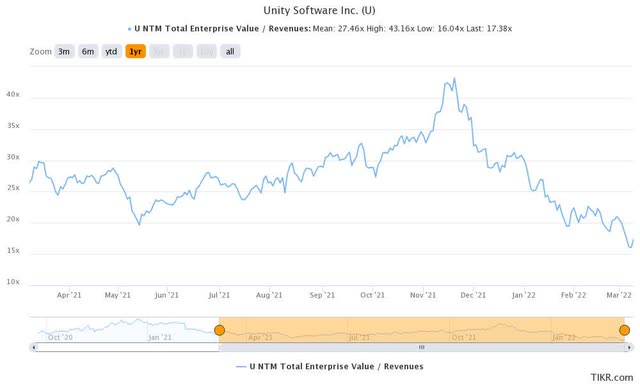Click the 20x y-axis label
Image resolution: width=640 pixels, height=384 pixels.
pyautogui.click(x=13, y=219)
